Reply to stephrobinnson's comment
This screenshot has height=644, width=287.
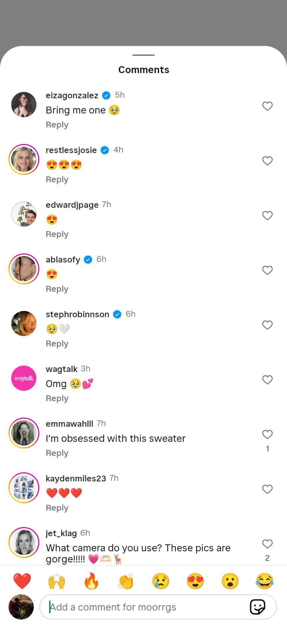coord(57,343)
